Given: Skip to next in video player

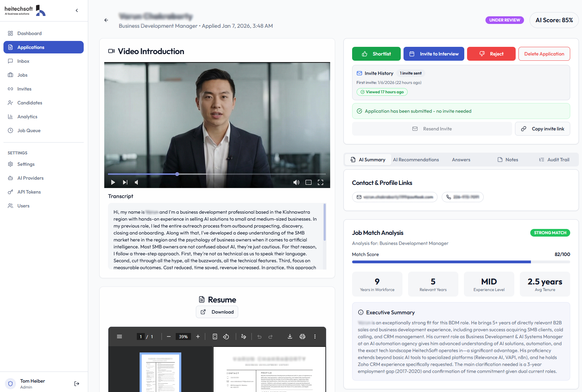Looking at the screenshot, I should [125, 182].
